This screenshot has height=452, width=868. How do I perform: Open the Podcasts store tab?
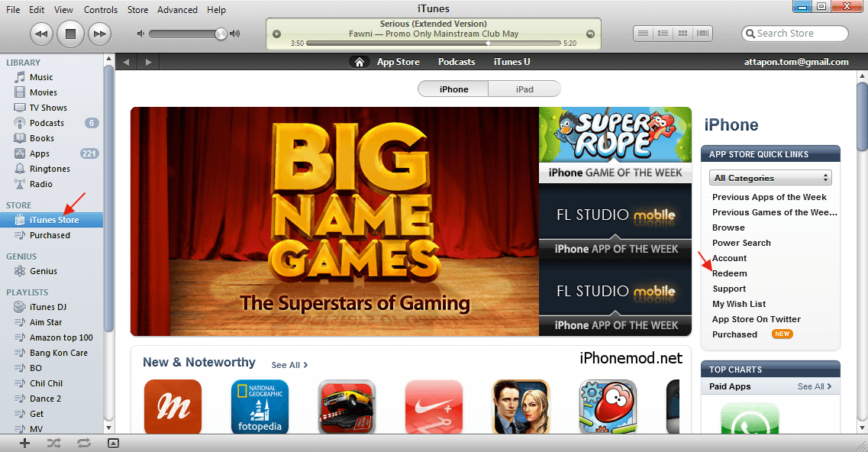(x=457, y=62)
